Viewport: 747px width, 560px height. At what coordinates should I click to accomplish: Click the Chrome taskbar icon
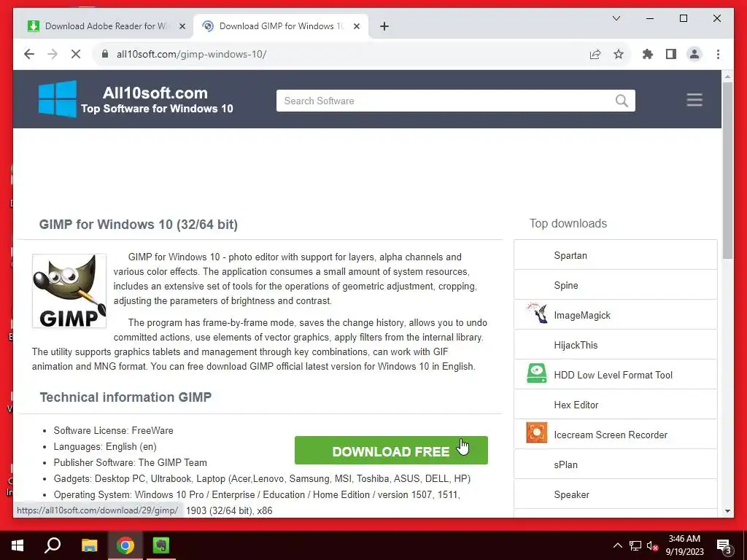tap(125, 545)
